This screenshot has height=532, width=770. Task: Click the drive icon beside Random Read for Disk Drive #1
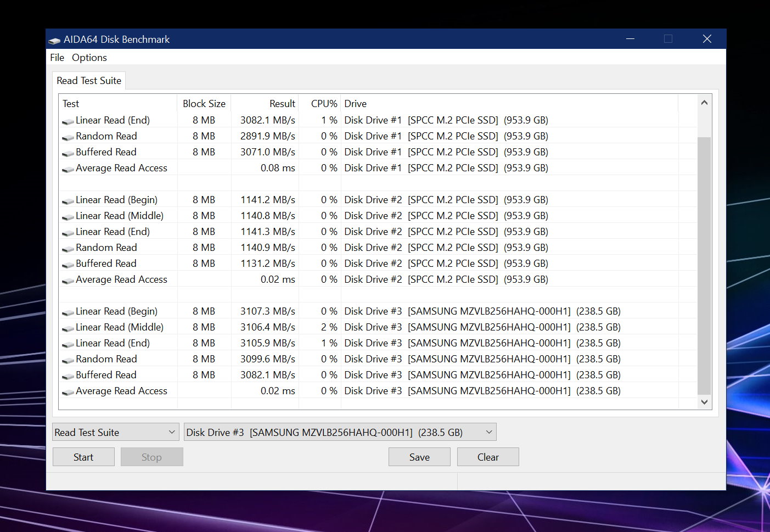pos(68,137)
